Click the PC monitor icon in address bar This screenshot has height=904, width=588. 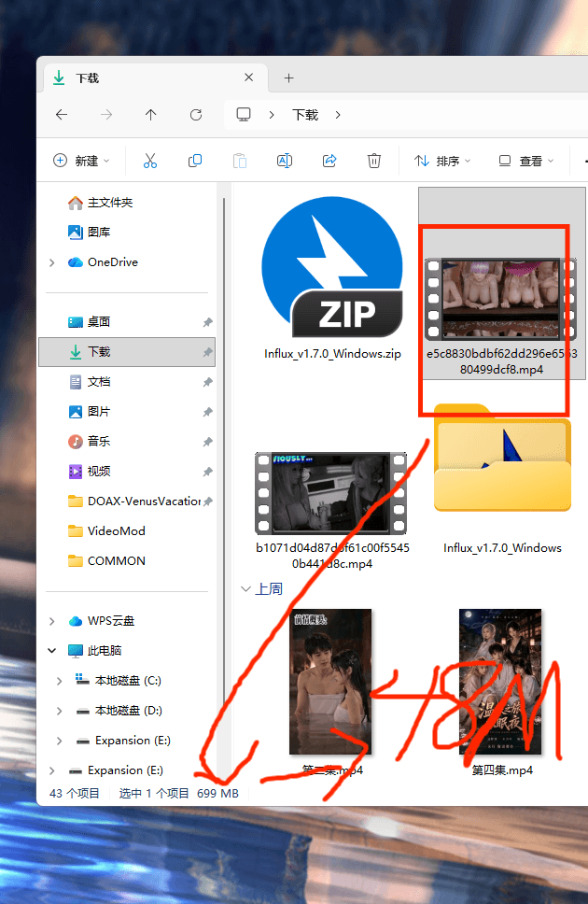244,115
